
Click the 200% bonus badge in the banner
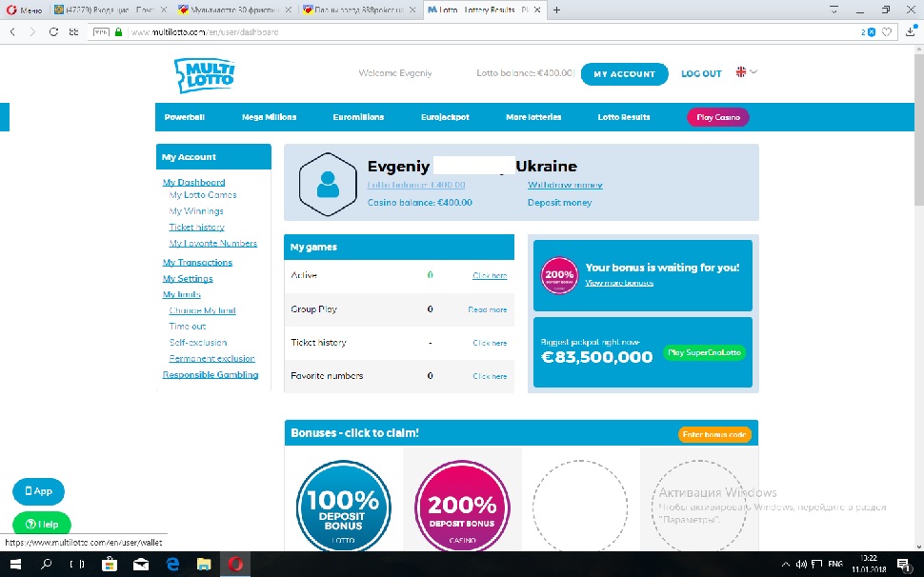click(559, 275)
